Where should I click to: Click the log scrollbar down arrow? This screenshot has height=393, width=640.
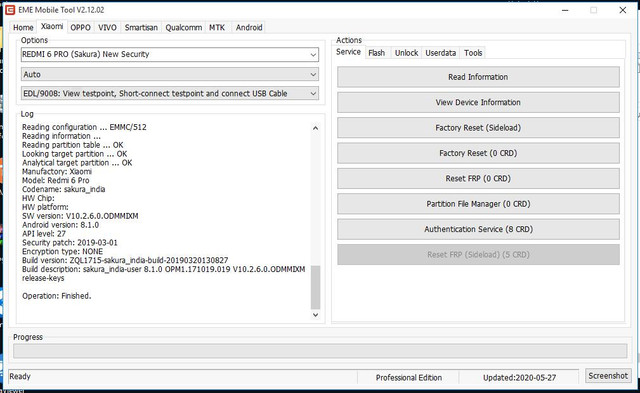click(315, 315)
